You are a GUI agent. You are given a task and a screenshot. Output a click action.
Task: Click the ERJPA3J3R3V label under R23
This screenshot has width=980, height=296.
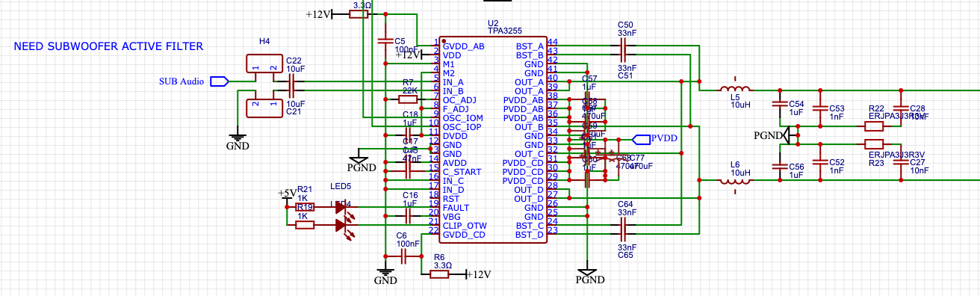pos(897,154)
